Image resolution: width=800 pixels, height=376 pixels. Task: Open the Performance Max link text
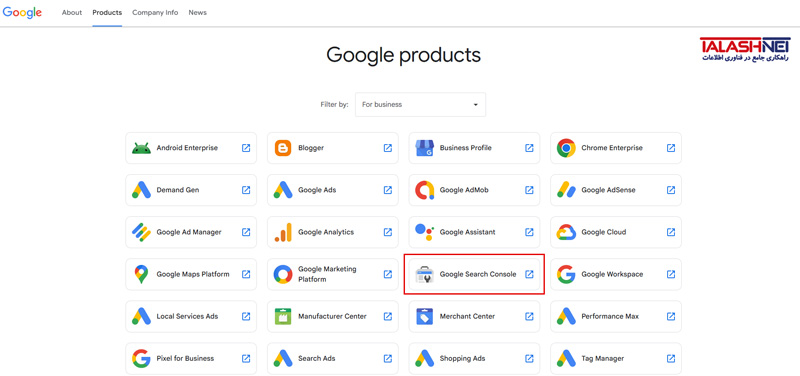[610, 316]
